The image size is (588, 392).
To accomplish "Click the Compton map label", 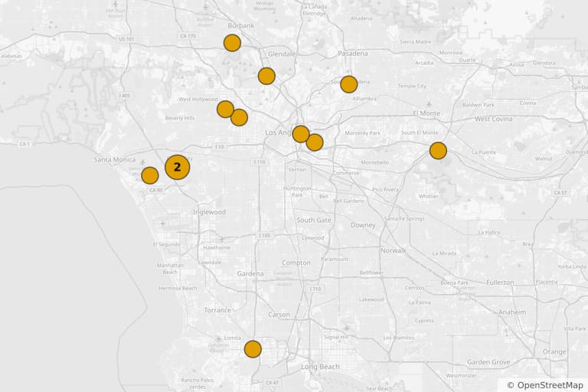I will [x=296, y=263].
